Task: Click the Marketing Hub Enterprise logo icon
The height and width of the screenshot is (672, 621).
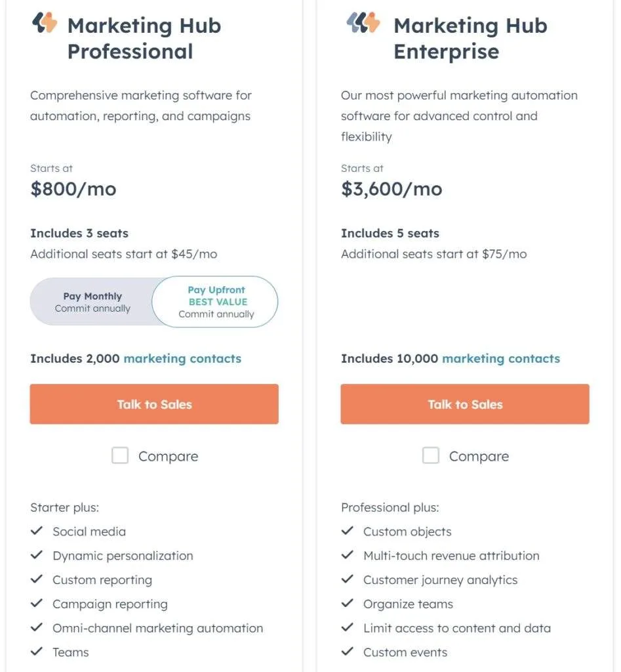Action: (x=363, y=24)
